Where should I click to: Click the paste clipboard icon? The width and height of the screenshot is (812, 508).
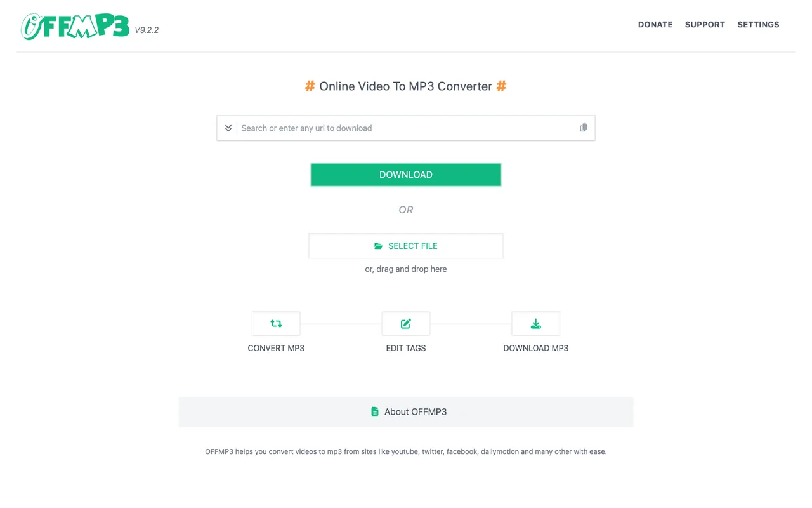click(x=584, y=128)
